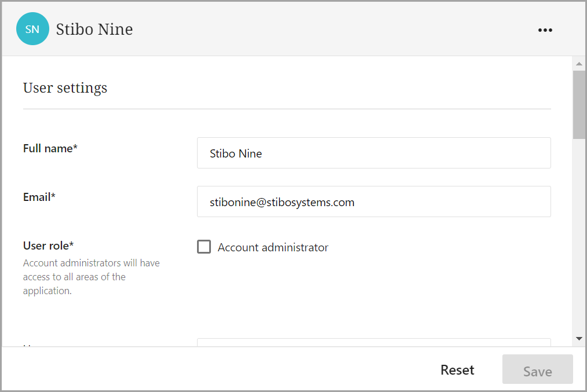Select the partially visible field below User role

pos(374,342)
